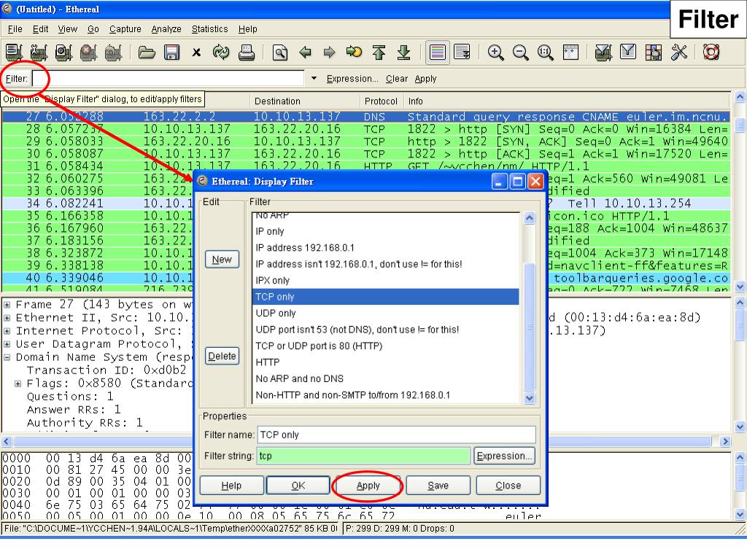Toggle auto scroll in live capture icon
Viewport: 747px width, 560px height.
point(462,52)
